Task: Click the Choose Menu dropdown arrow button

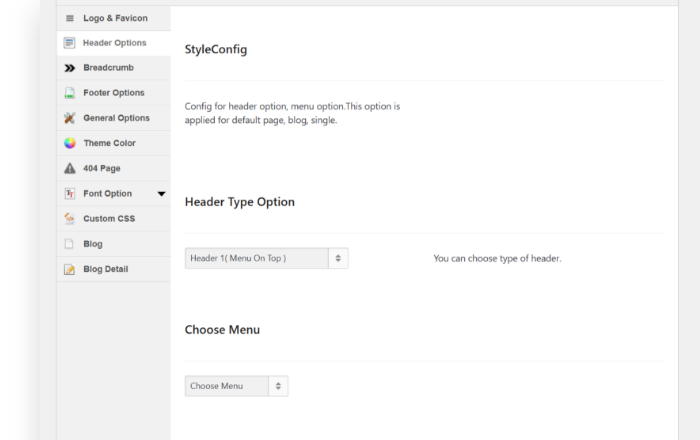Action: [278, 386]
